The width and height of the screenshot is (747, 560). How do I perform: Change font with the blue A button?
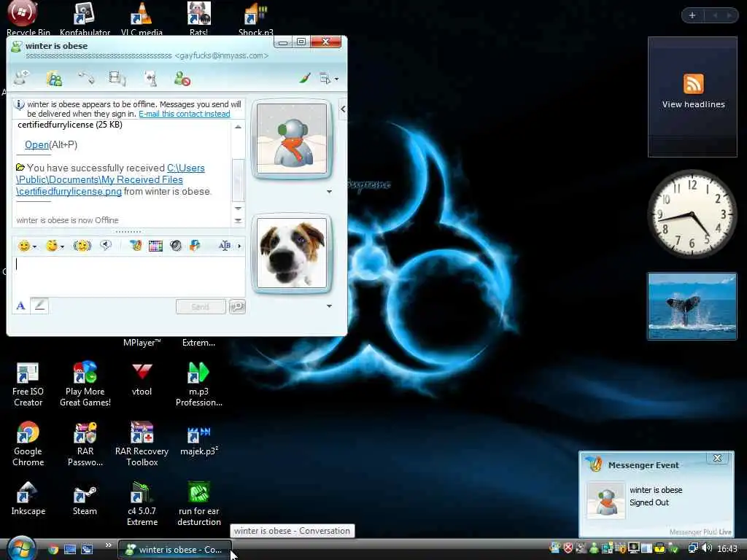(20, 306)
